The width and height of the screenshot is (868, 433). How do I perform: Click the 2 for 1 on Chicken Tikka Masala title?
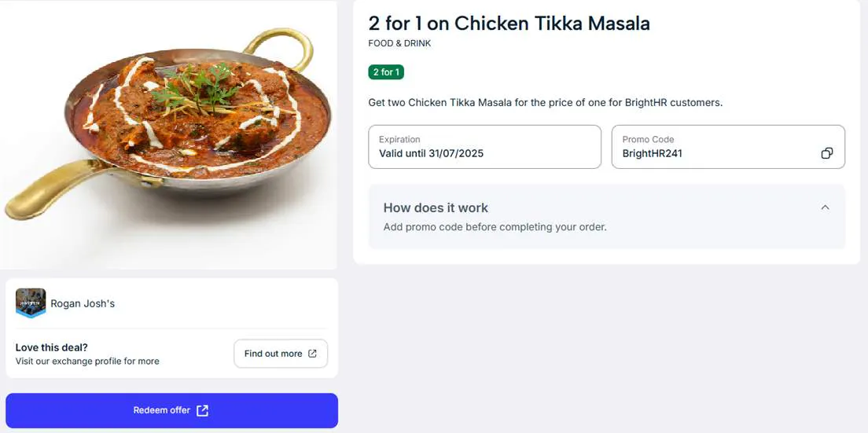(x=509, y=24)
